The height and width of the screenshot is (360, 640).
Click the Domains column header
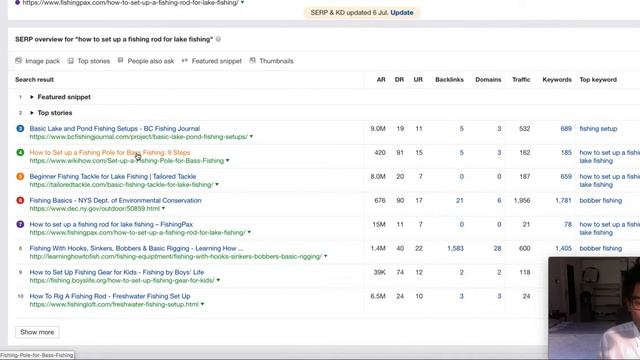coord(488,80)
